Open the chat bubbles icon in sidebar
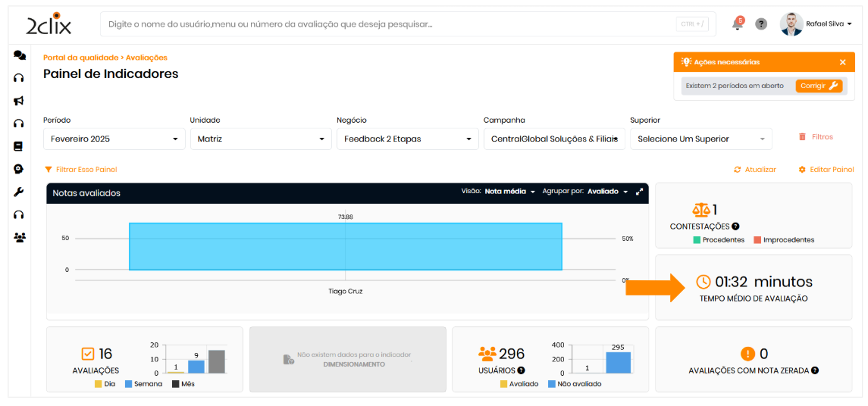The height and width of the screenshot is (406, 868). (19, 56)
